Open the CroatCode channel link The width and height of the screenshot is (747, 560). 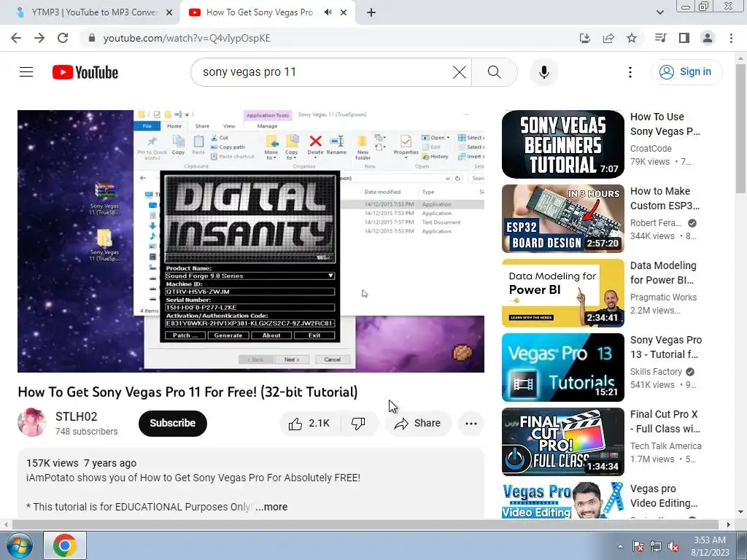pos(651,149)
